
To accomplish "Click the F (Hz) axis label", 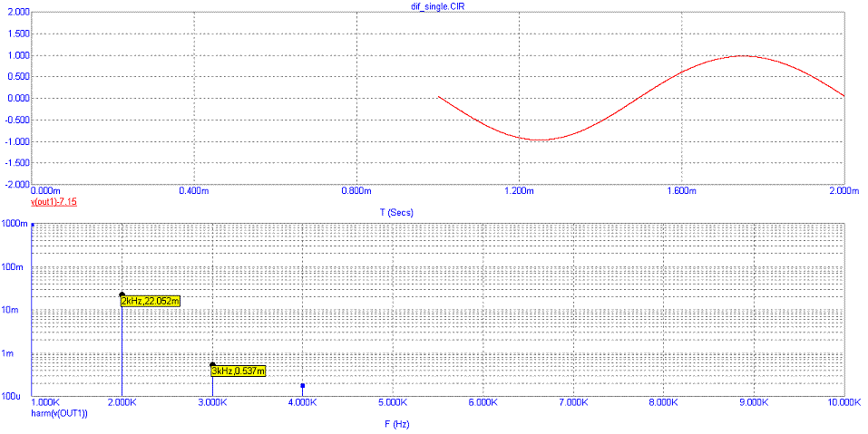I will 396,424.
